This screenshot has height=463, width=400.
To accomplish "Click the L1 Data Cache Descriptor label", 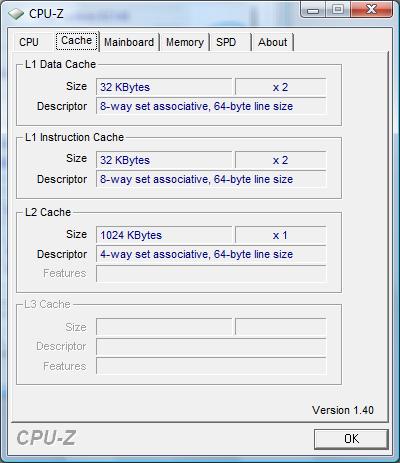I will (x=62, y=106).
